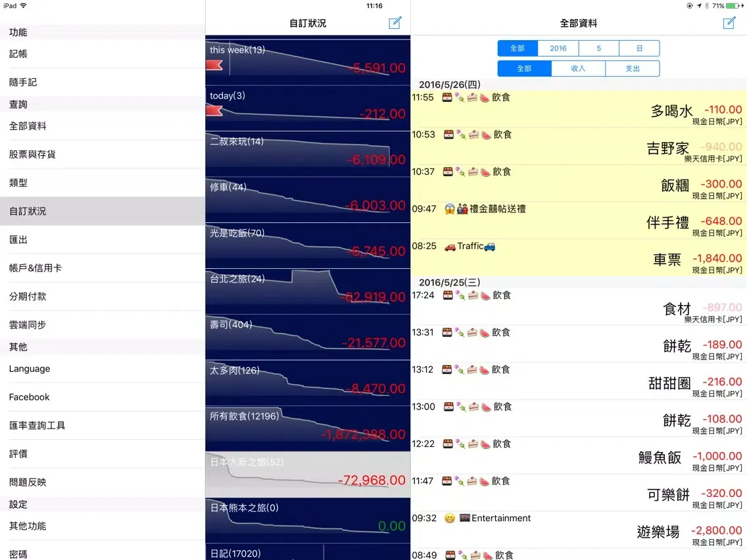Select the 支出 expense filter segment
Viewport: 747px width, 560px height.
click(633, 68)
